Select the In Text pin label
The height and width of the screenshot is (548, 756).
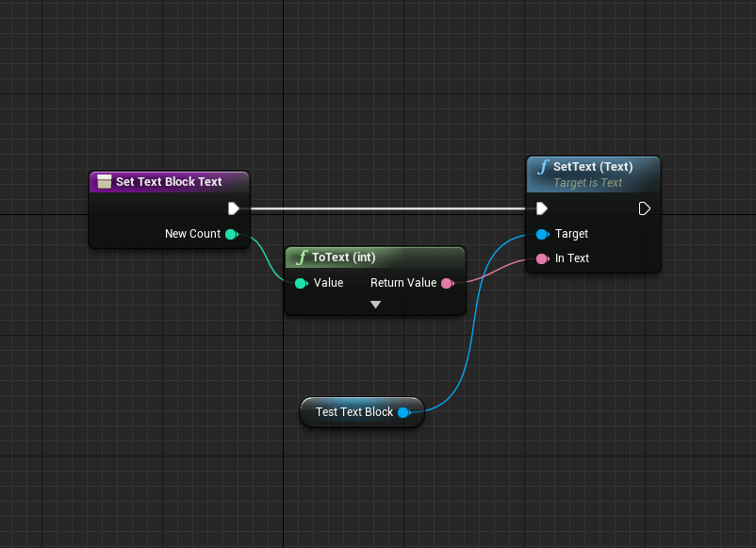(572, 258)
